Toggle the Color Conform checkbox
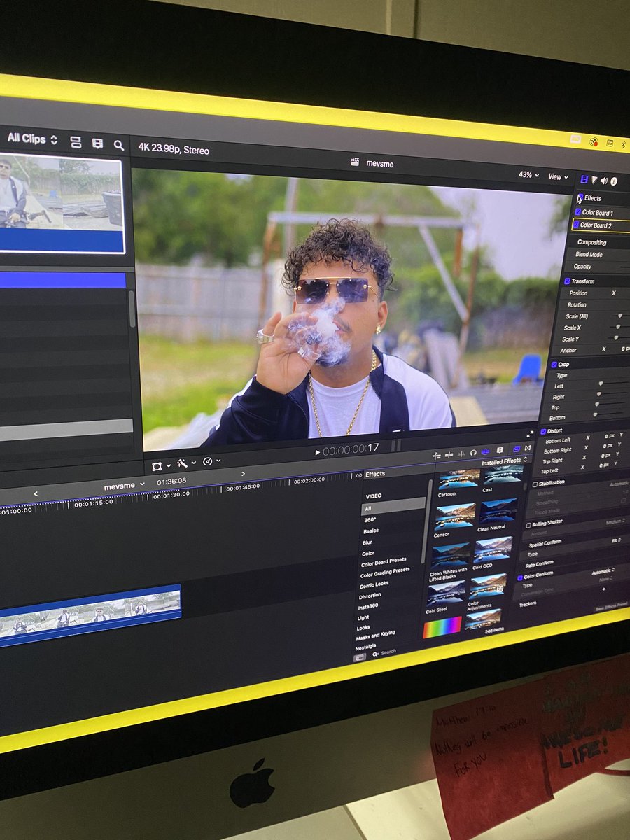 coord(520,577)
